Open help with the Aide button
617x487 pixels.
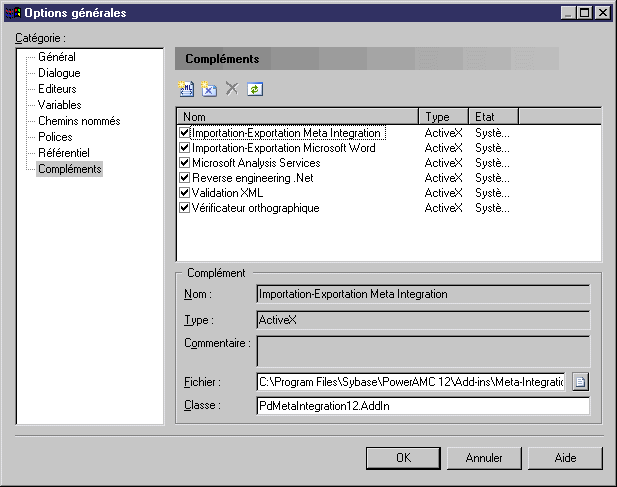point(565,458)
